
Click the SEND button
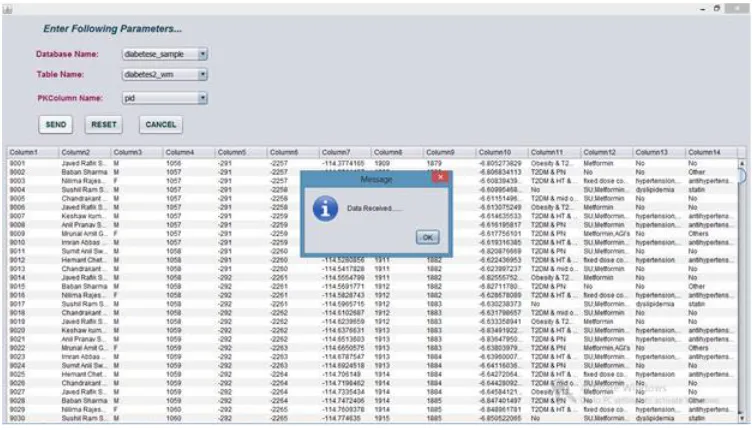(56, 125)
